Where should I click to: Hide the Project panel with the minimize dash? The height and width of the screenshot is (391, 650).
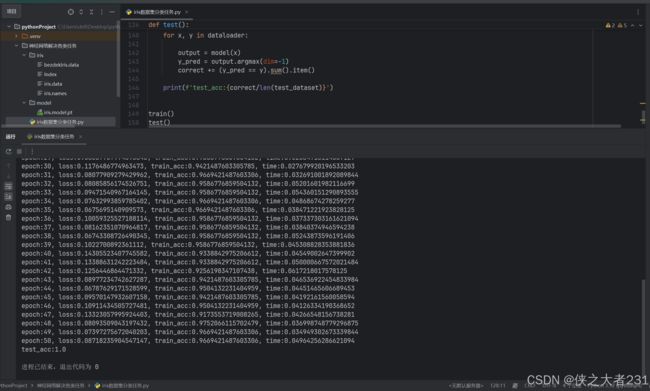pos(112,12)
